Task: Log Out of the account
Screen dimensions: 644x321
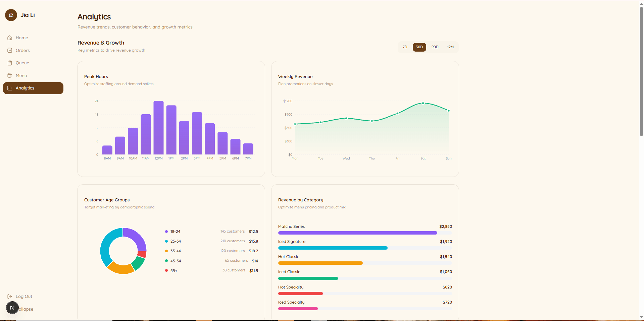Action: (x=33, y=297)
